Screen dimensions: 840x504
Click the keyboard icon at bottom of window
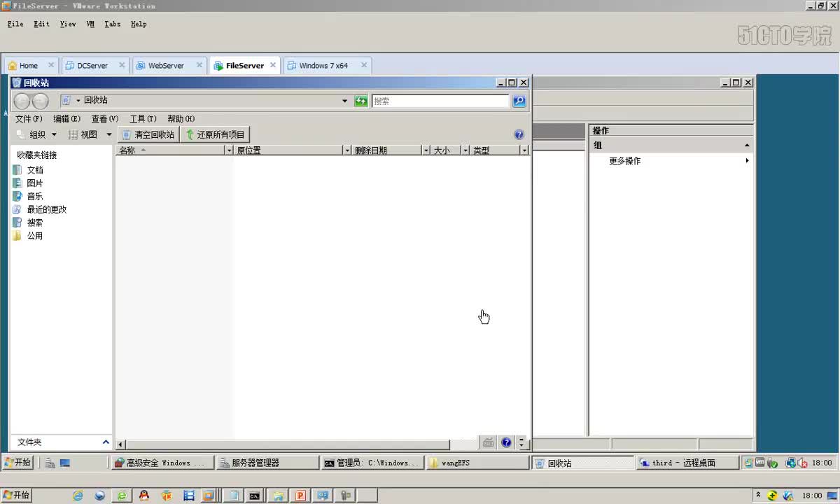pyautogui.click(x=488, y=442)
